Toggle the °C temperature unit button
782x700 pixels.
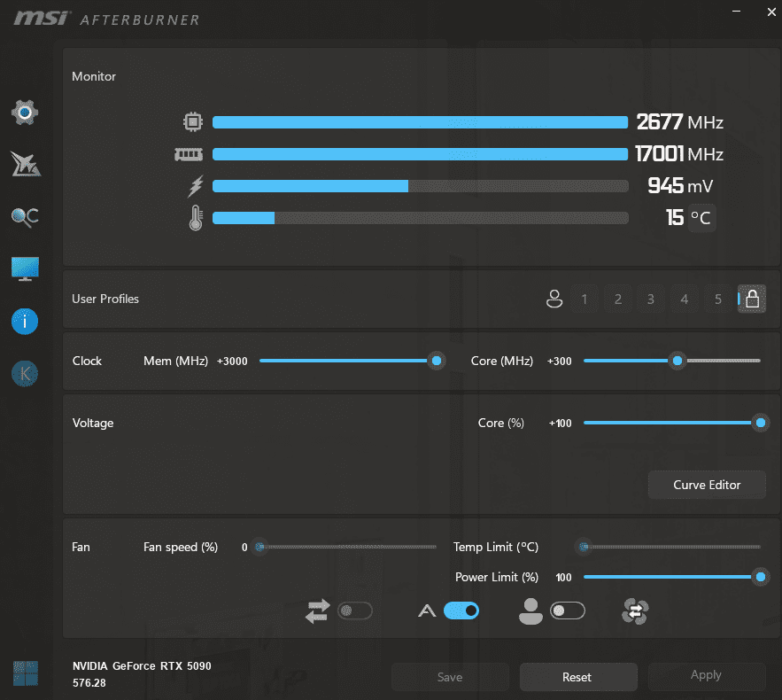701,217
